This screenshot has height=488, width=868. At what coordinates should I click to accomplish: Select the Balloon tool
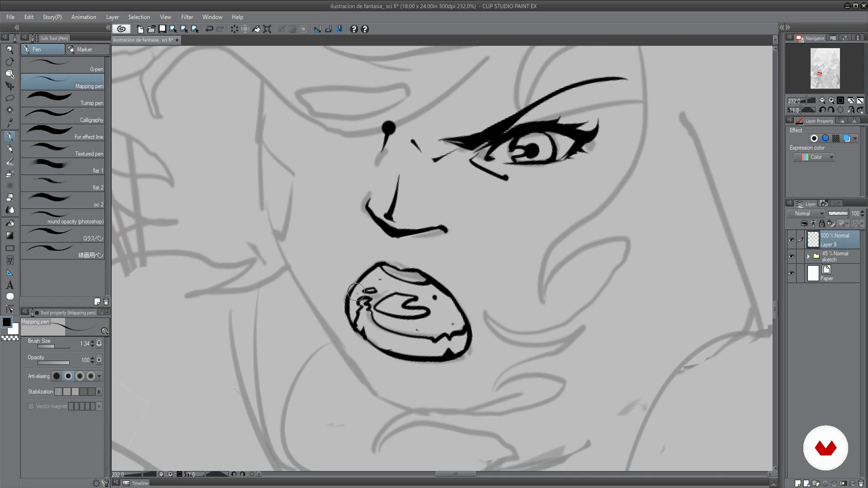(x=9, y=297)
